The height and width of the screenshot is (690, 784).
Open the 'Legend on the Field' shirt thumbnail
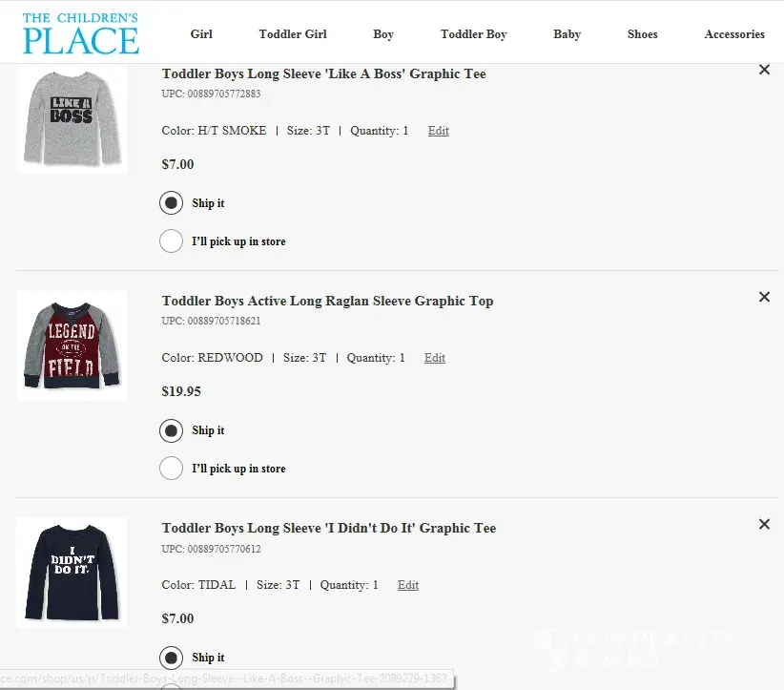[72, 345]
